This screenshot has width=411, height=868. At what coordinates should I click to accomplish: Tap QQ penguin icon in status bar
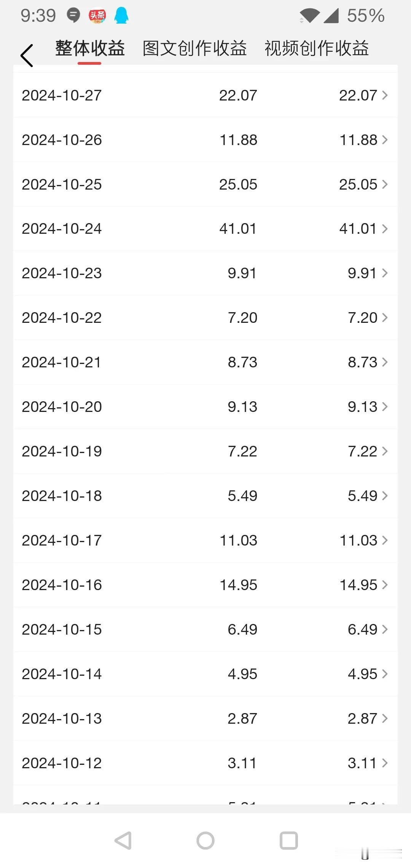pos(122,16)
